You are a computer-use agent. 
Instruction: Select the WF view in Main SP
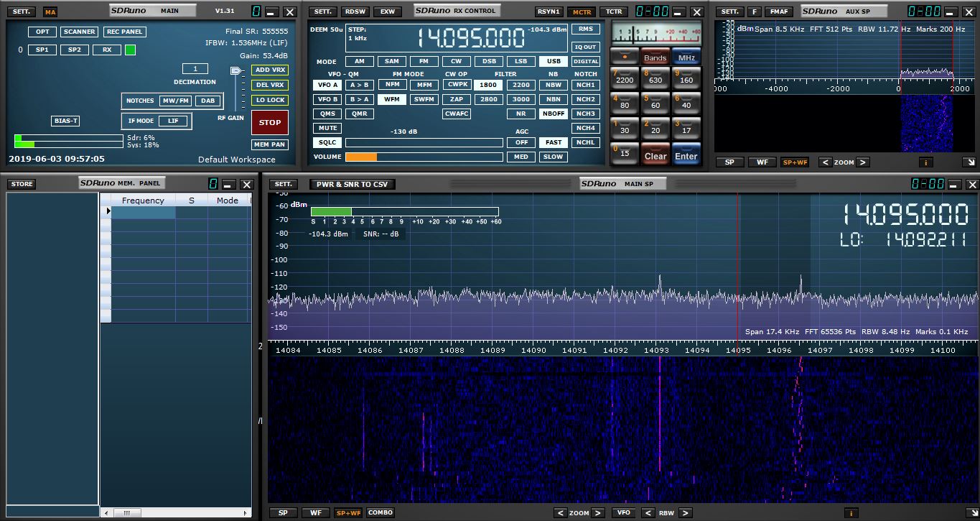(315, 512)
